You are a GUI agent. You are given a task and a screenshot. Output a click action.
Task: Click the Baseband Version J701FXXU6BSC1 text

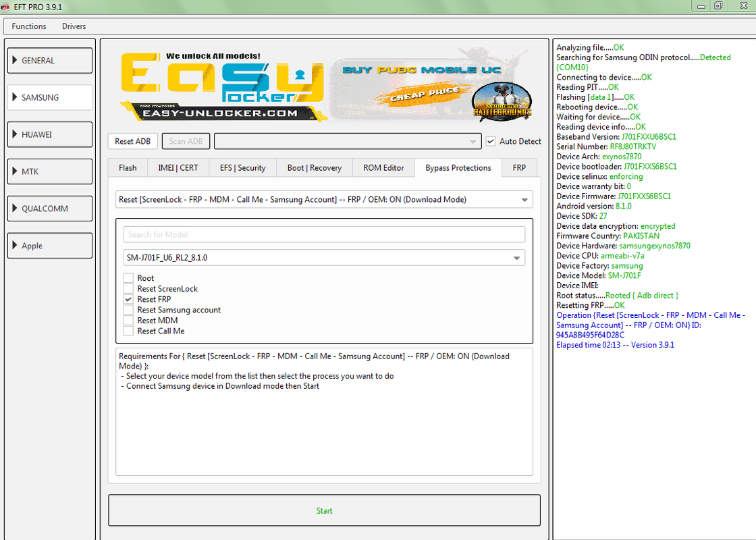pos(616,136)
